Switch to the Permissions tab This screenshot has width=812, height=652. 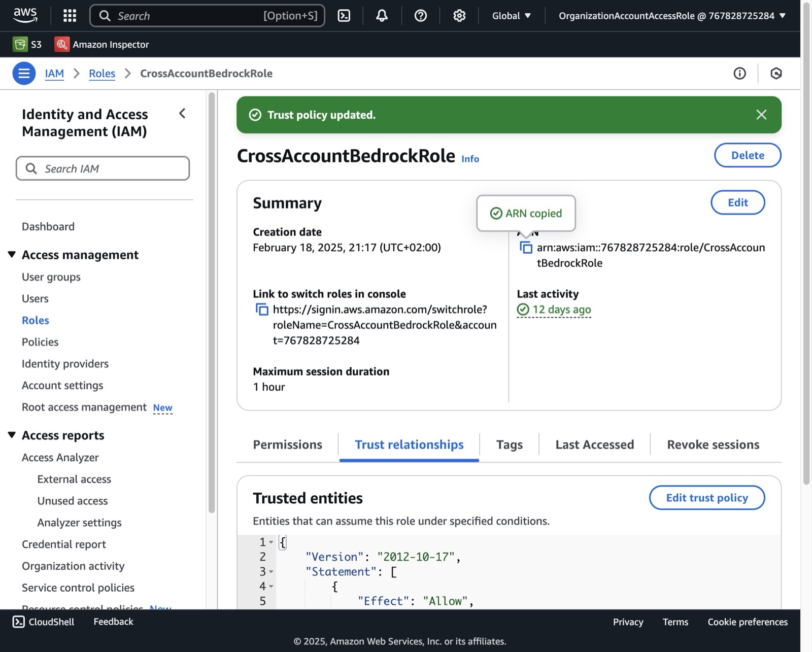287,444
